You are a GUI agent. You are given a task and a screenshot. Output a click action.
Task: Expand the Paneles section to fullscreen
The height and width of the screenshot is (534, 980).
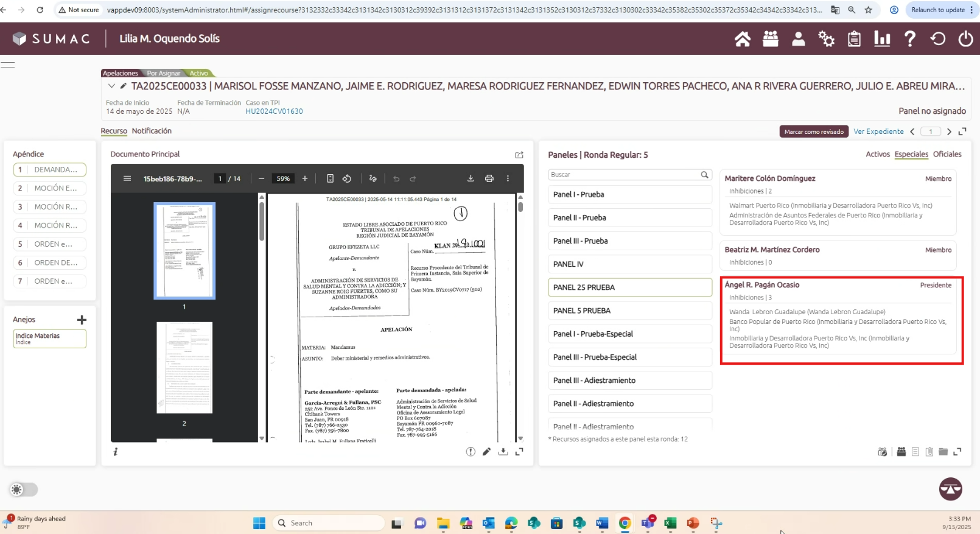(957, 452)
